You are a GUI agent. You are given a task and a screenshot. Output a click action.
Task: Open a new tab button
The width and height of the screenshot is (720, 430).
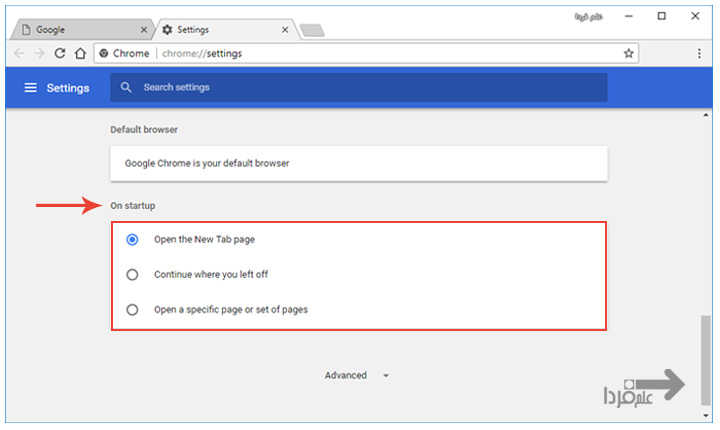pos(312,31)
